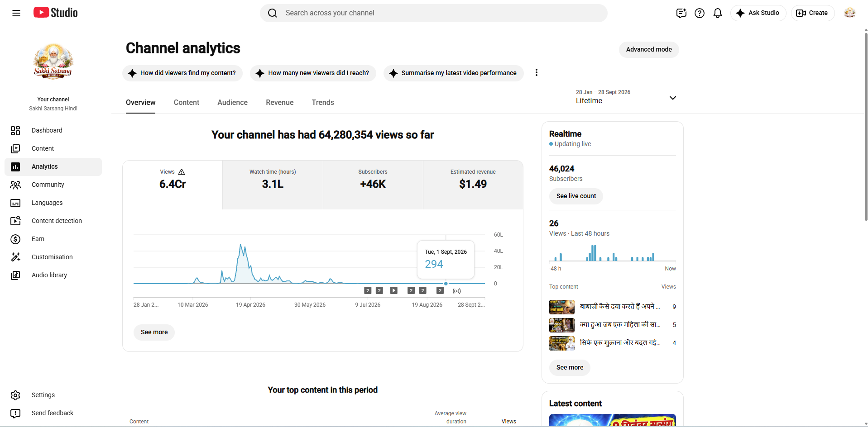
Task: Click 'Summarise my latest video performance' chip
Action: 453,73
